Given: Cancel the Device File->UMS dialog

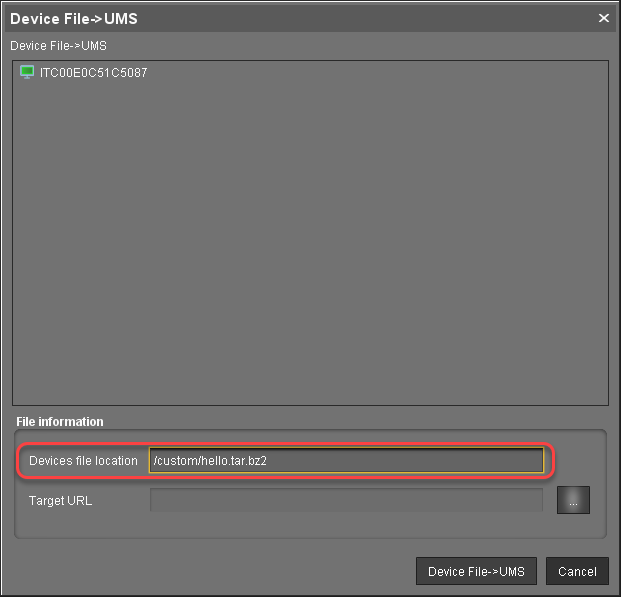Looking at the screenshot, I should (577, 571).
